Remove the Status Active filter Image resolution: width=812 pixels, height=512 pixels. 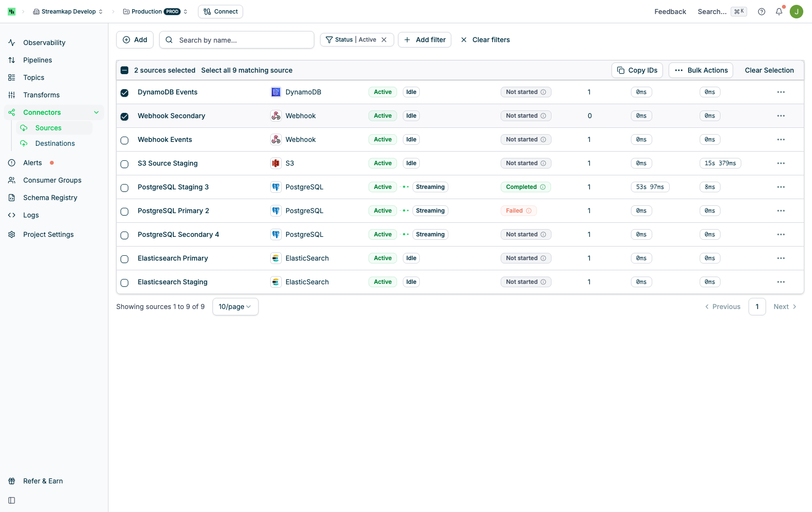pyautogui.click(x=384, y=40)
